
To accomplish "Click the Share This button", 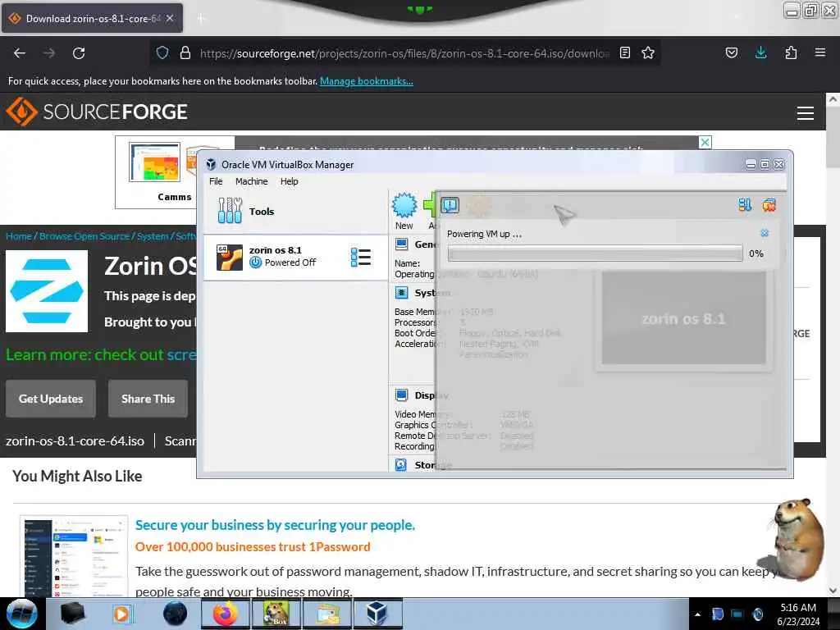I will coord(148,399).
